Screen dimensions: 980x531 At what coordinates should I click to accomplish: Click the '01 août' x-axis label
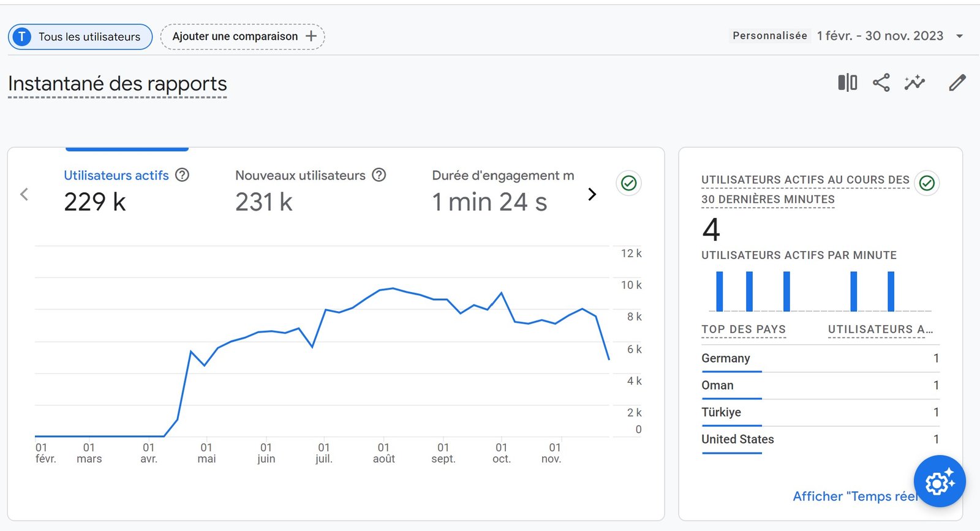tap(384, 453)
